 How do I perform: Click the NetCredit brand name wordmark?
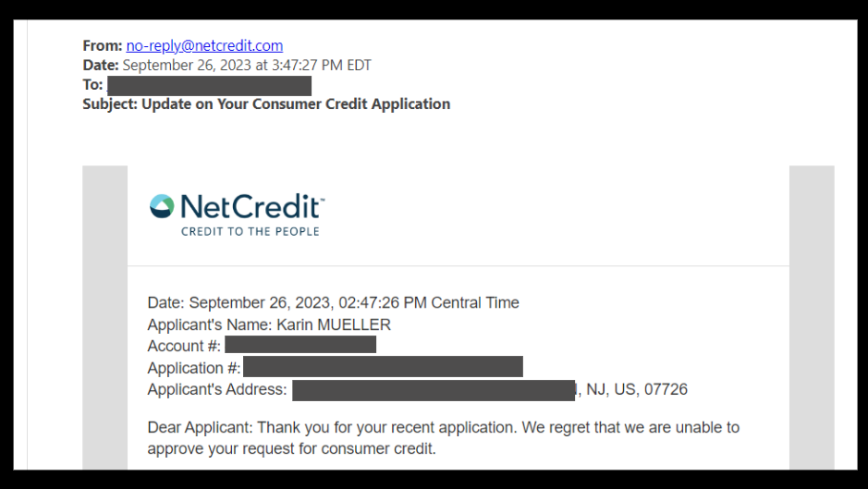pos(251,206)
